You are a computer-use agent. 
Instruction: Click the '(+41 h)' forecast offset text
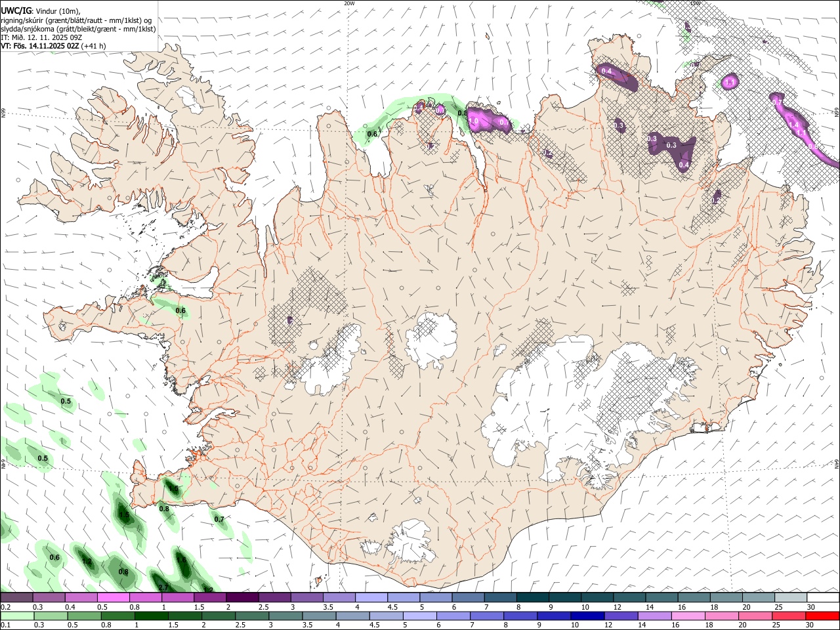tap(94, 46)
